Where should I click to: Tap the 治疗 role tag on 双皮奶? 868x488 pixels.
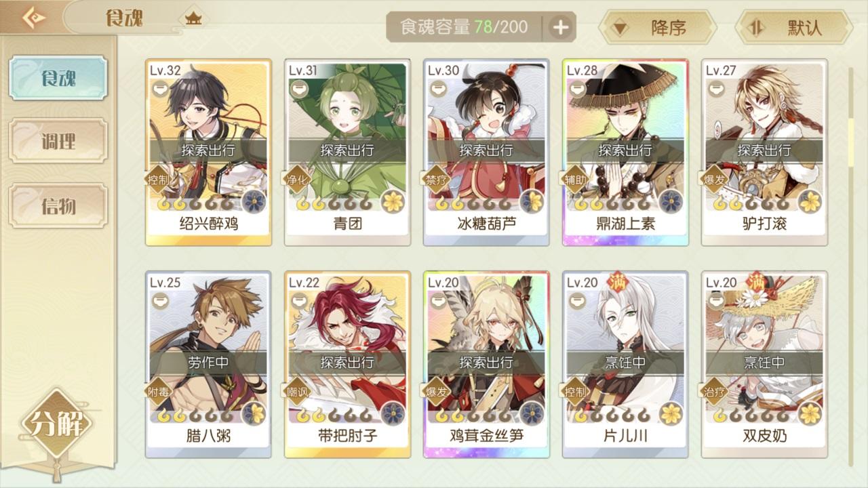point(715,392)
